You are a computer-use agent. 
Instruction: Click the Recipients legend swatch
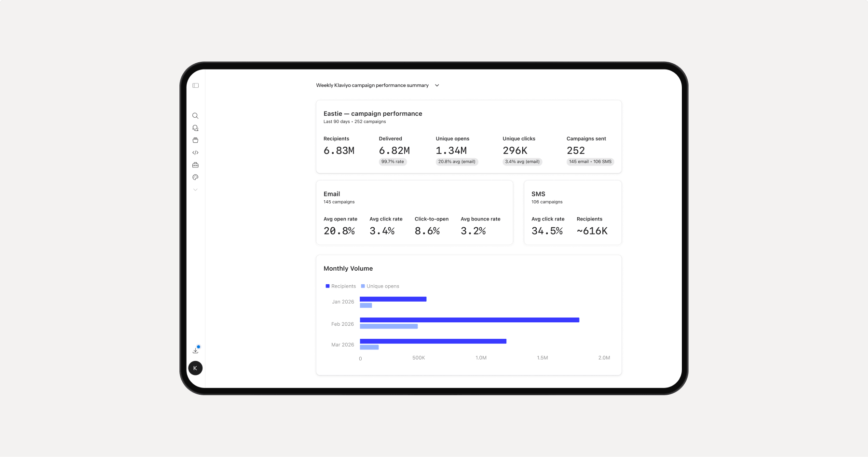coord(327,286)
